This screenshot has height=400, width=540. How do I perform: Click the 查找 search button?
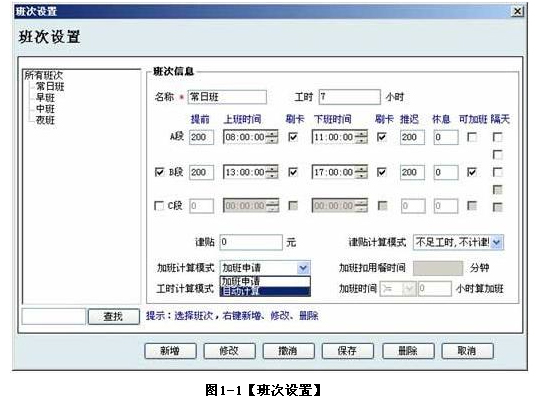click(114, 317)
